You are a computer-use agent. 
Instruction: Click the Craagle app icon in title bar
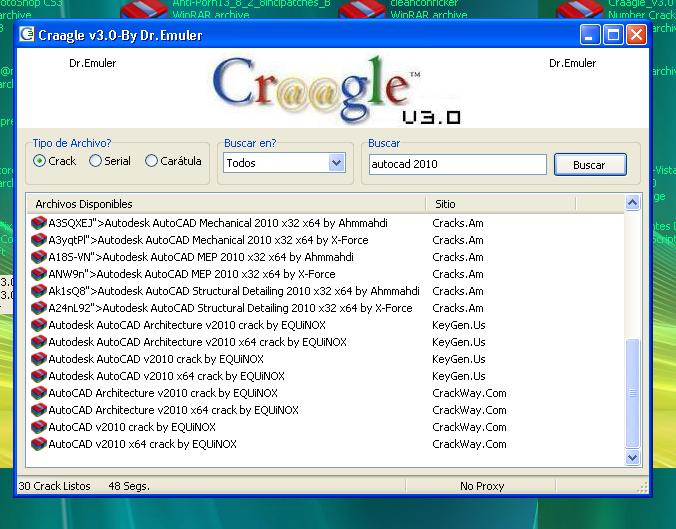tap(27, 34)
